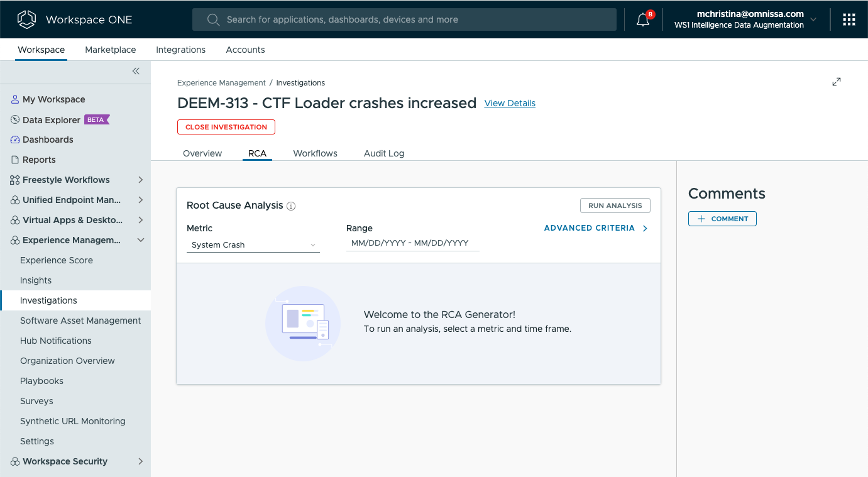Open the Marketplace tab
Screen dimensions: 868x477
[111, 50]
